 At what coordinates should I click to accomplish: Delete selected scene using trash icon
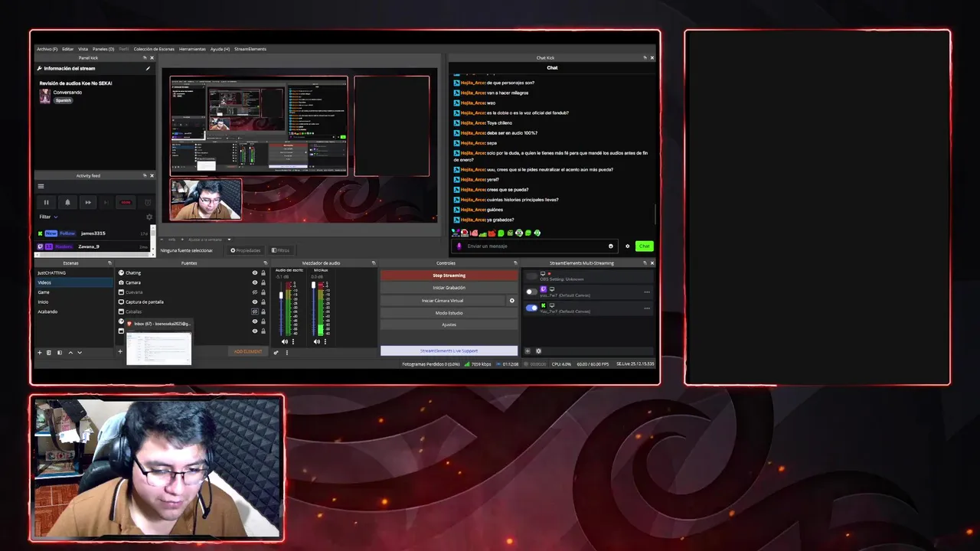point(49,352)
